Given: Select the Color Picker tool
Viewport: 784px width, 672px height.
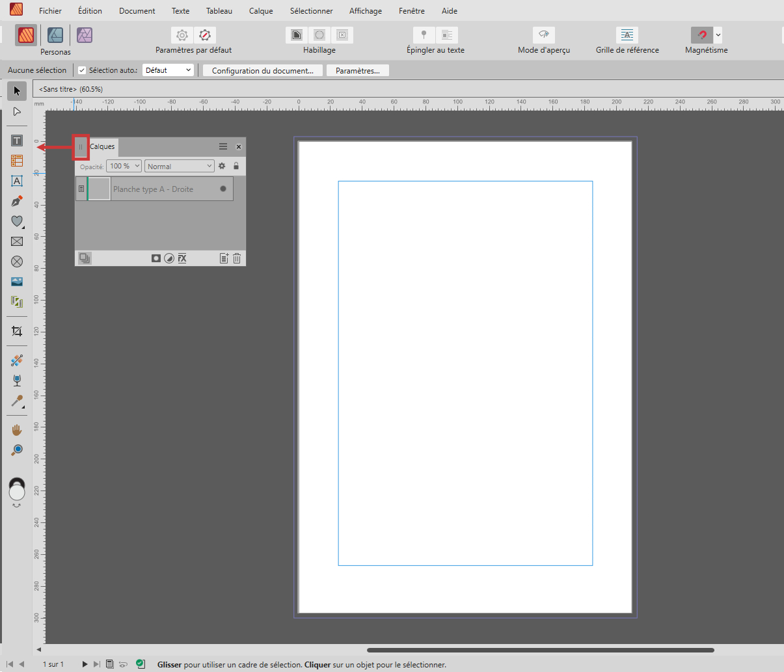Looking at the screenshot, I should (x=17, y=401).
